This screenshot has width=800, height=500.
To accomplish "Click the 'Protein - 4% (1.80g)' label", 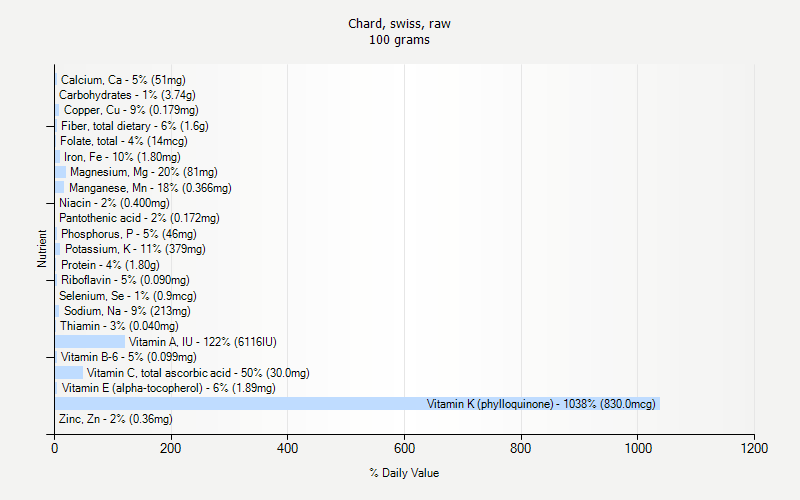I will 110,265.
